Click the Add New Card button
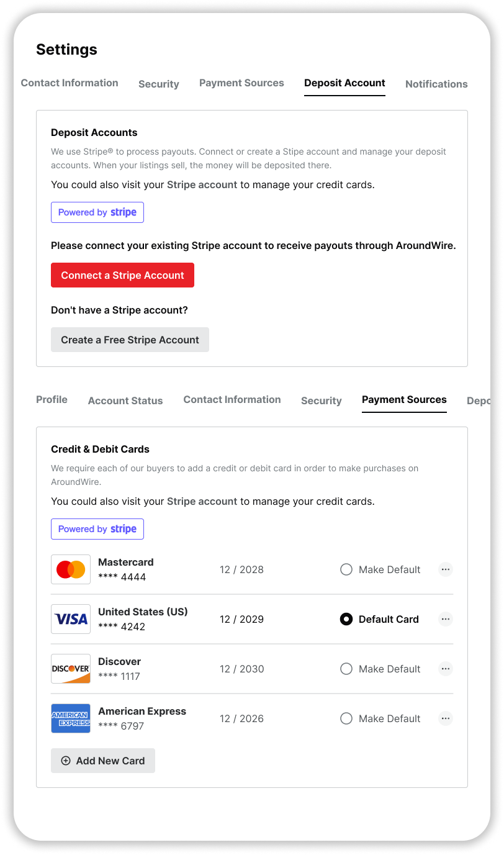Image resolution: width=504 pixels, height=855 pixels. coord(102,760)
